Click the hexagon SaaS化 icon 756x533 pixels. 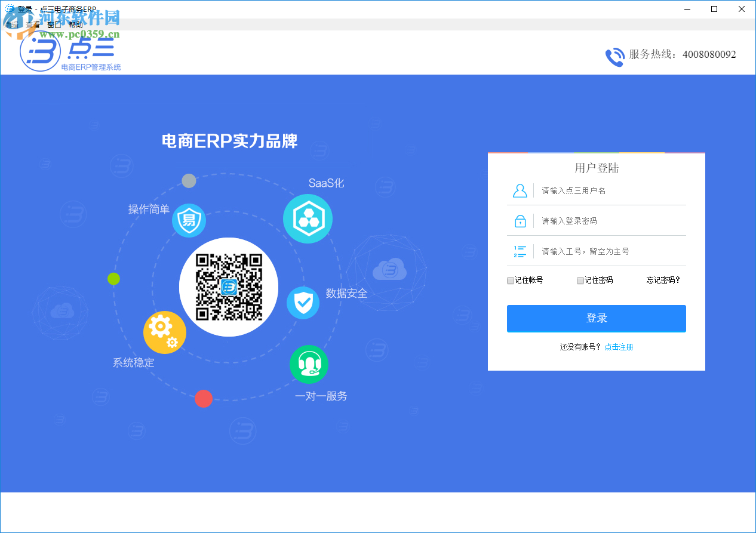click(x=308, y=218)
